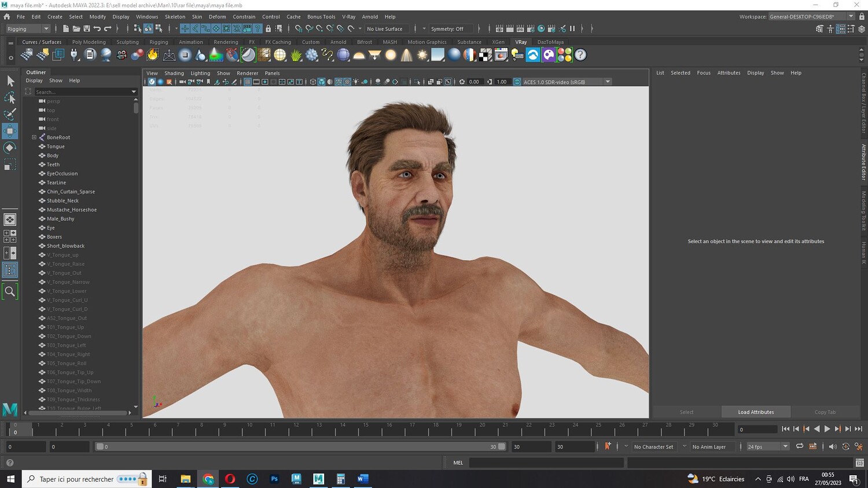Expand the BoneRoot node in Outliner
The height and width of the screenshot is (488, 868).
pyautogui.click(x=34, y=138)
